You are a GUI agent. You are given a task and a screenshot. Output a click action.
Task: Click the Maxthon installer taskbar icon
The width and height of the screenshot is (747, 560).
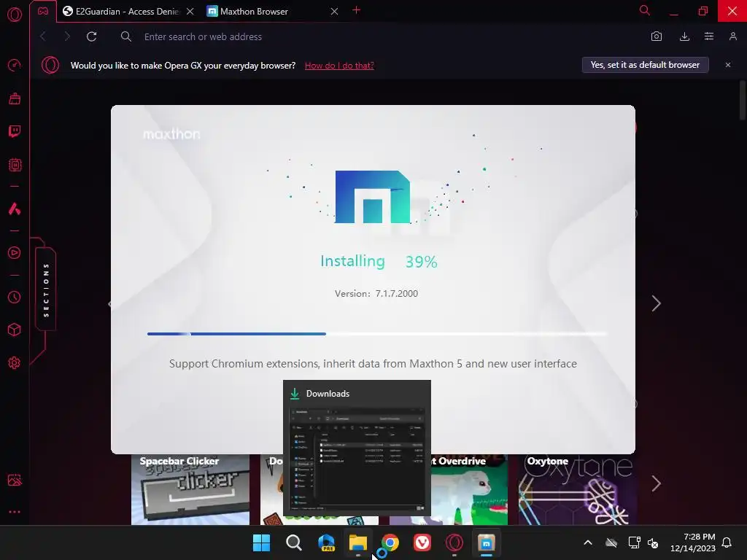tap(487, 542)
